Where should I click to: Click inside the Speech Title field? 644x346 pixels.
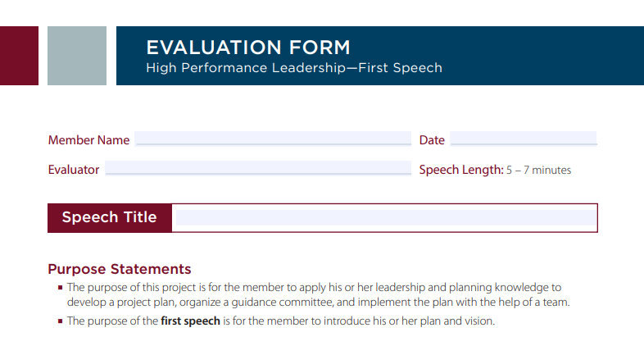click(x=385, y=217)
